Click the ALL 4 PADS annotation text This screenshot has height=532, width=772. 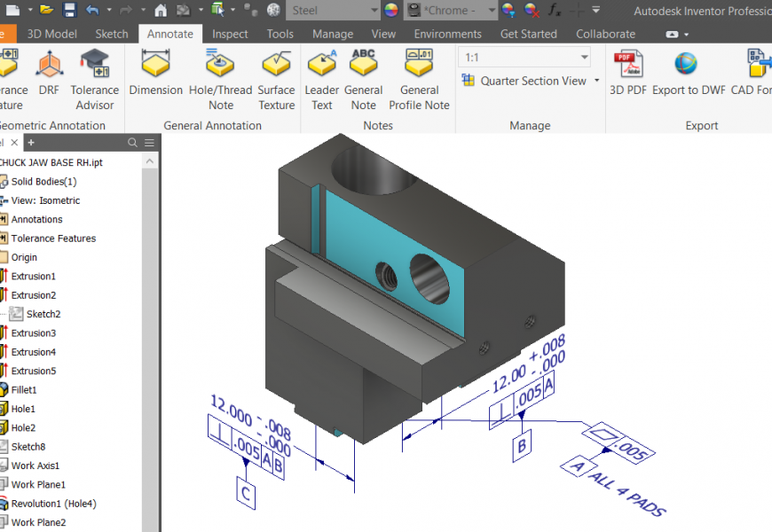click(x=627, y=494)
